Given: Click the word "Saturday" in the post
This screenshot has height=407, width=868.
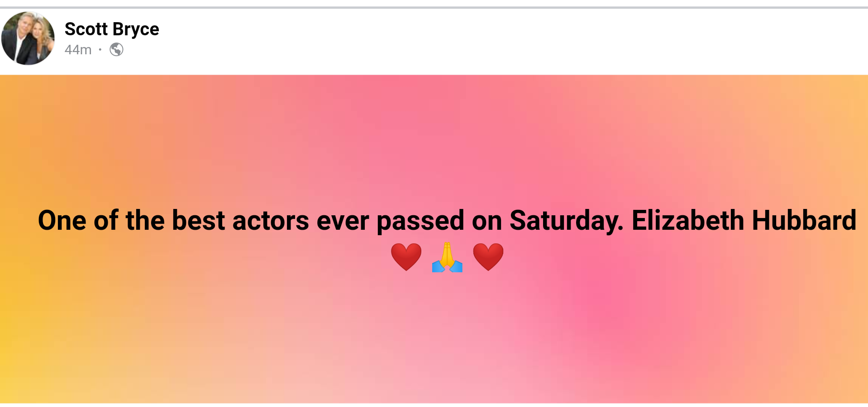Looking at the screenshot, I should click(566, 221).
